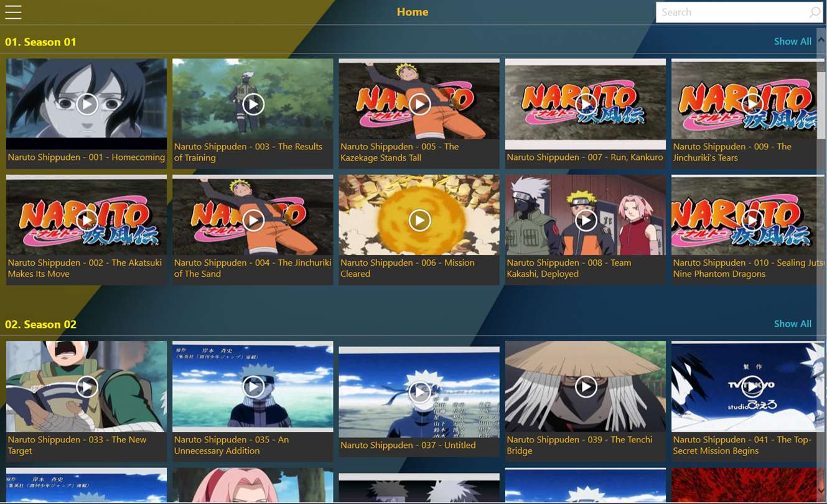Open title 'Naruto Shippuden - 003 - The Results of Training'
Screen dimensions: 827x504
248,152
